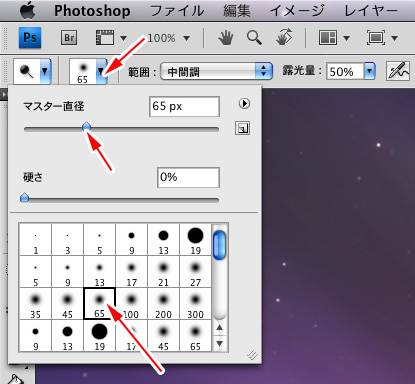Select the soft round 200 brush
Viewport: 415px width, 384px height.
(x=163, y=304)
